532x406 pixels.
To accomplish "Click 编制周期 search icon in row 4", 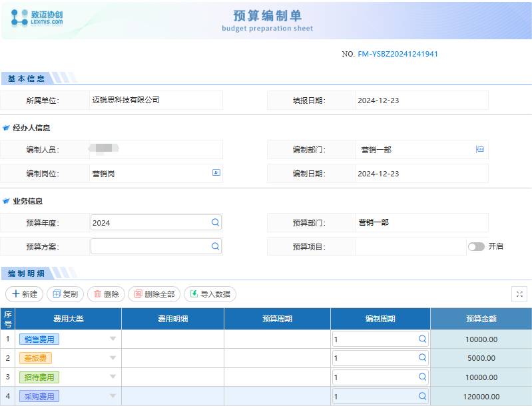I will [422, 397].
